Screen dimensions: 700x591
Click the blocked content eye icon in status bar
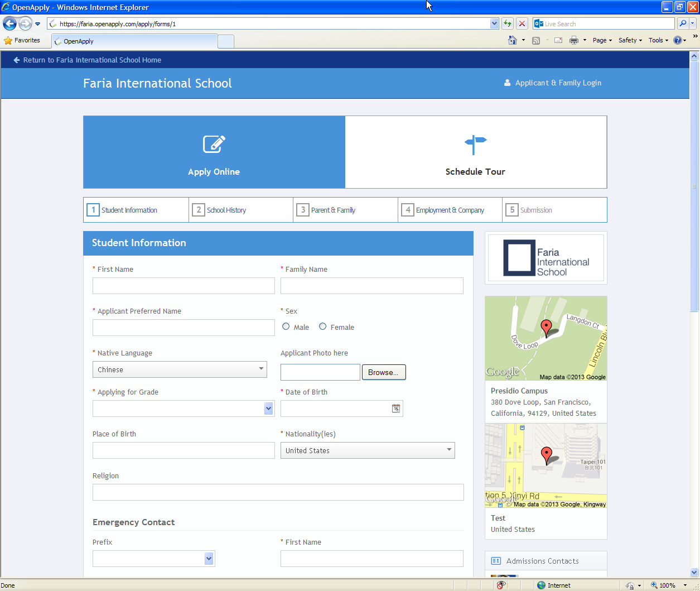tap(501, 585)
